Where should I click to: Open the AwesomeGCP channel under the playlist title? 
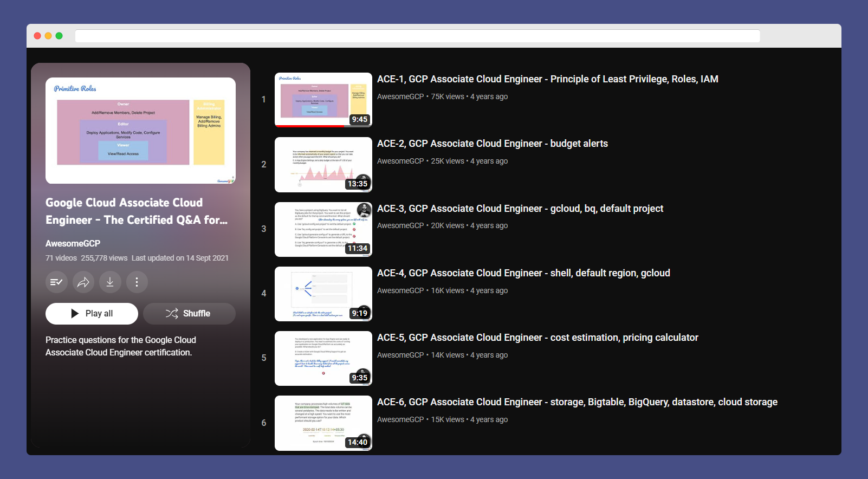73,244
